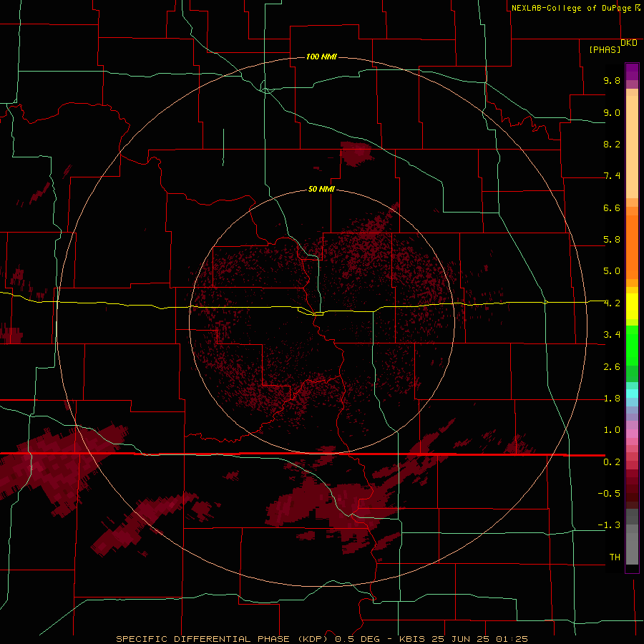Select the purple band atop the color bar
This screenshot has width=644, height=644.
point(632,72)
